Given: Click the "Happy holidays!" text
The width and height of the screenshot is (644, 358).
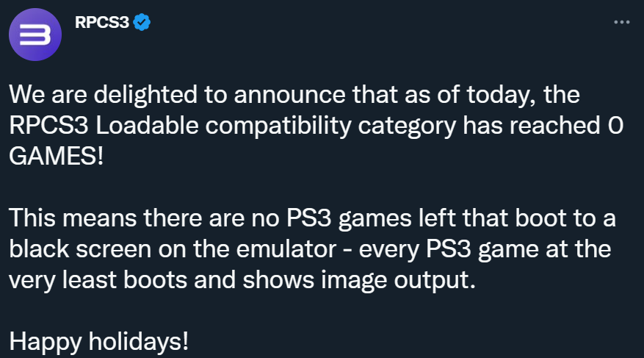Looking at the screenshot, I should tap(99, 342).
